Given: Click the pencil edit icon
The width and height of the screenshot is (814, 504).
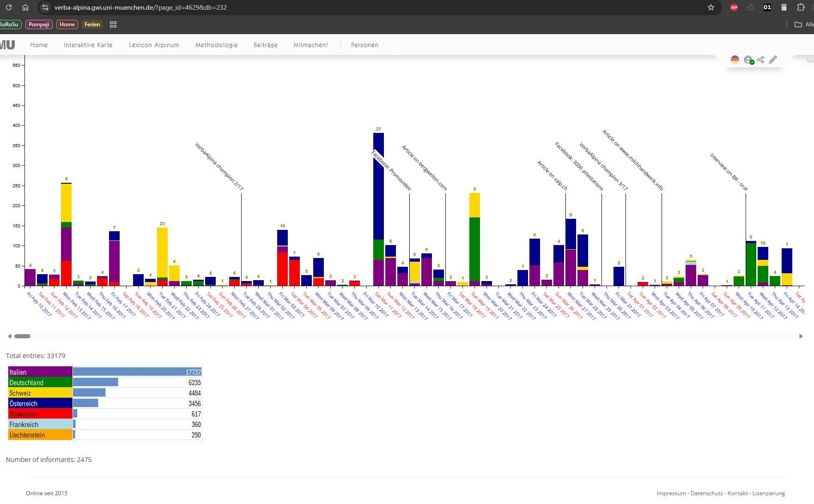Looking at the screenshot, I should pyautogui.click(x=773, y=60).
